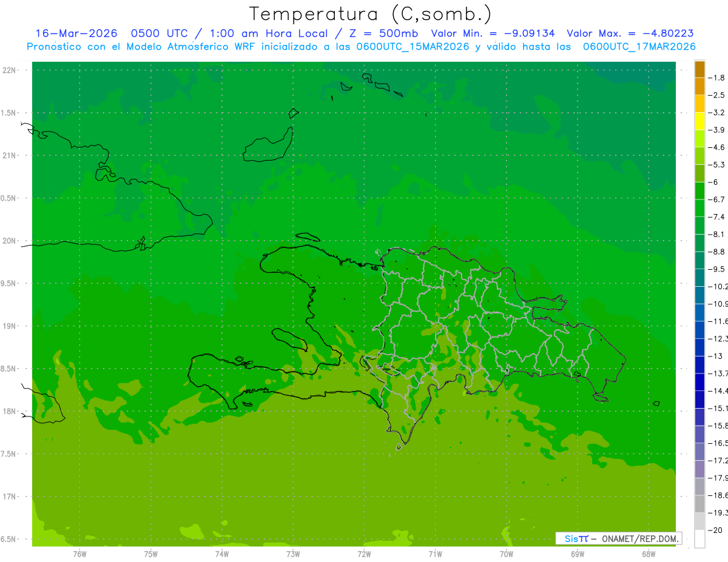Image resolution: width=728 pixels, height=562 pixels.
Task: Click the "68W" longitude label
Action: point(649,554)
